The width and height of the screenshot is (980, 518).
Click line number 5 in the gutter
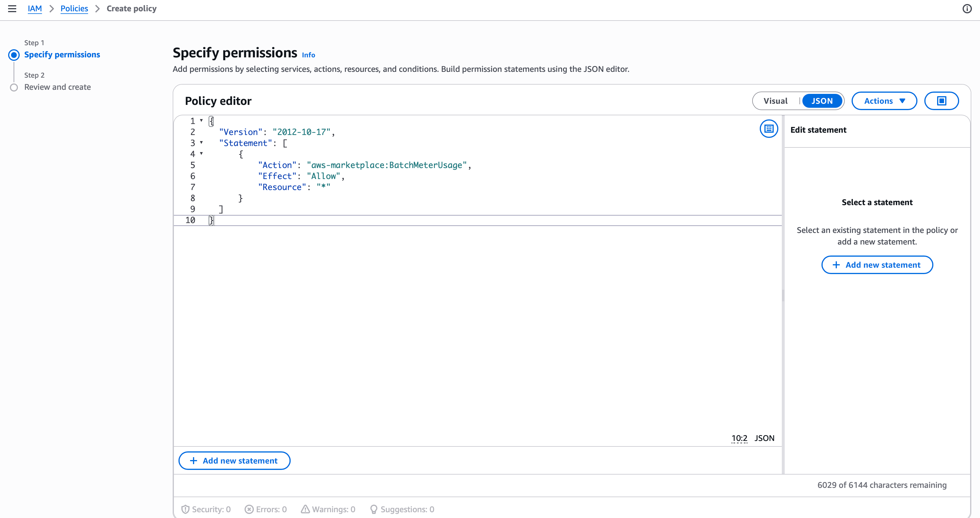tap(192, 165)
